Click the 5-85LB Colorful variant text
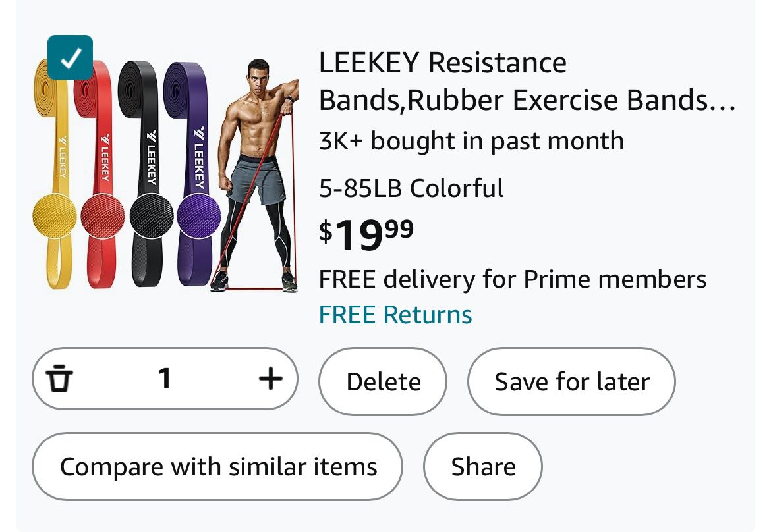This screenshot has height=532, width=771. tap(411, 189)
